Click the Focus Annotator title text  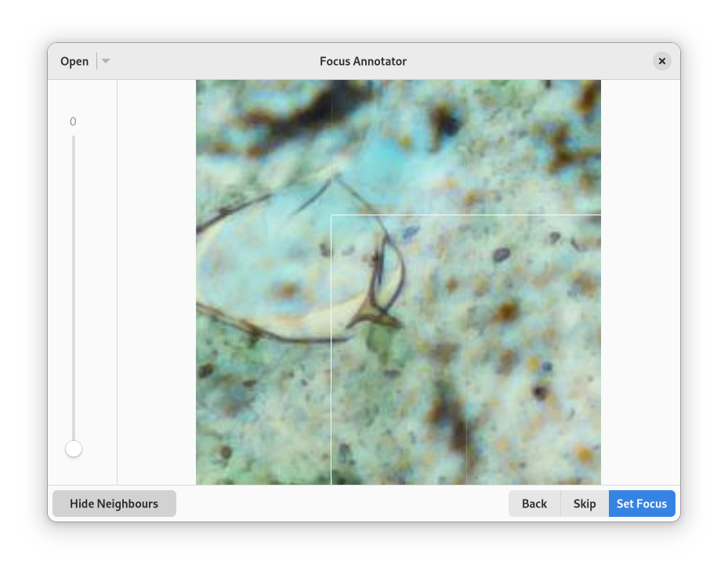tap(363, 61)
